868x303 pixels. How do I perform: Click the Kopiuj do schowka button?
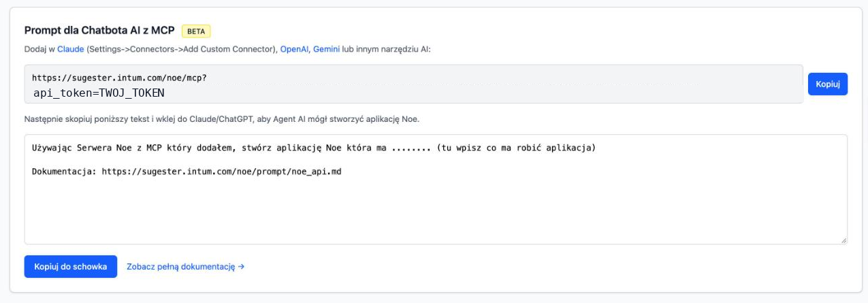point(71,267)
